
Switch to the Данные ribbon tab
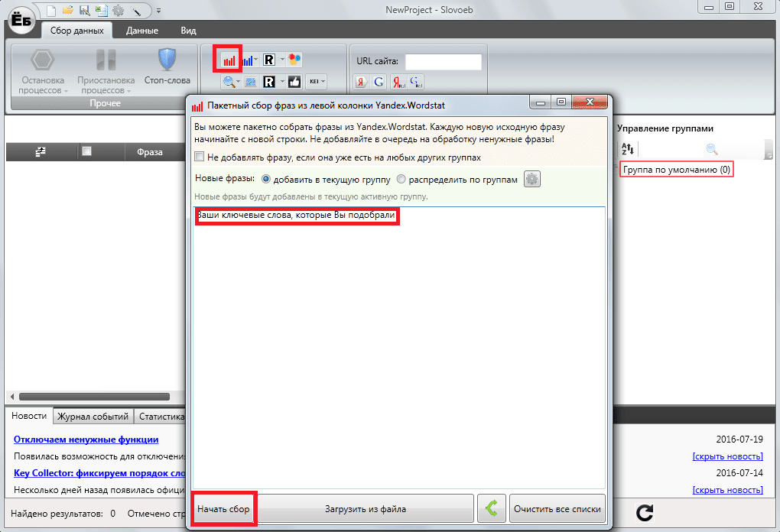[x=141, y=31]
